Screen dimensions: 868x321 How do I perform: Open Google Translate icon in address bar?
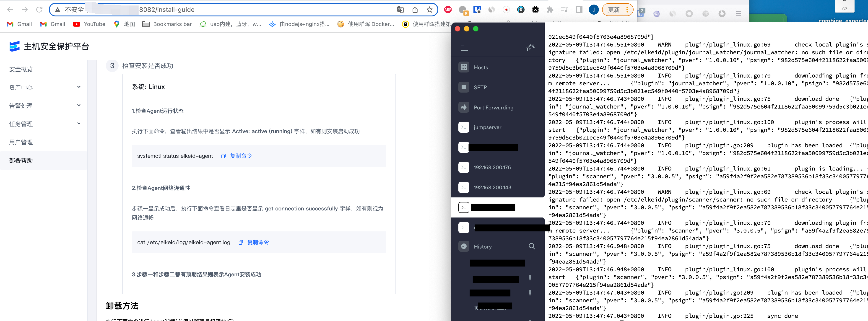400,10
